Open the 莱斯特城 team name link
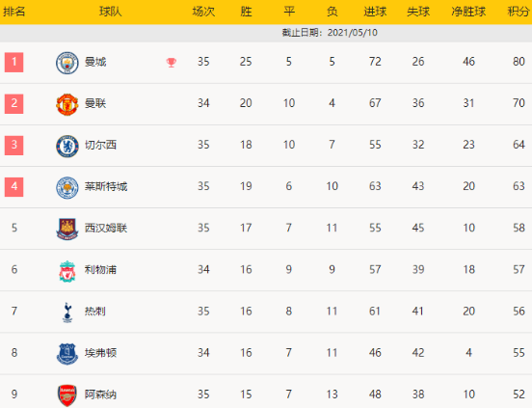The image size is (532, 408). click(106, 186)
